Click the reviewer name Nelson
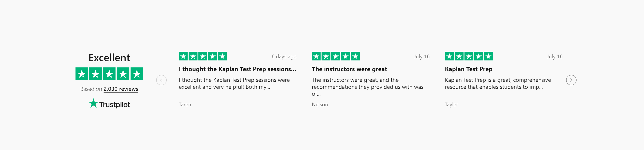The image size is (644, 158). (320, 105)
